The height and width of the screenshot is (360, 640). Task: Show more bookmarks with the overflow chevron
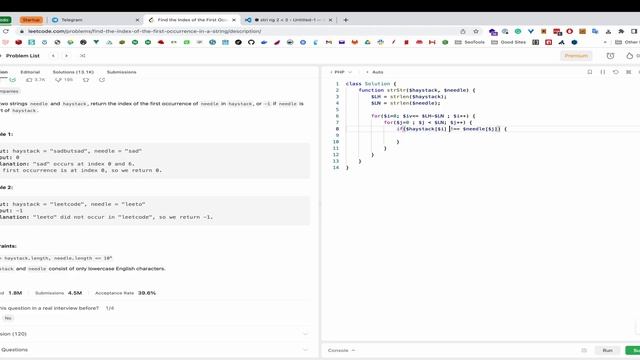605,42
